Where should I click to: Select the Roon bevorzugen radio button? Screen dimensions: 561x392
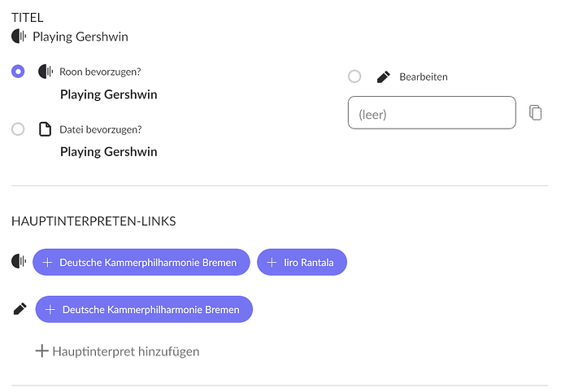point(18,72)
